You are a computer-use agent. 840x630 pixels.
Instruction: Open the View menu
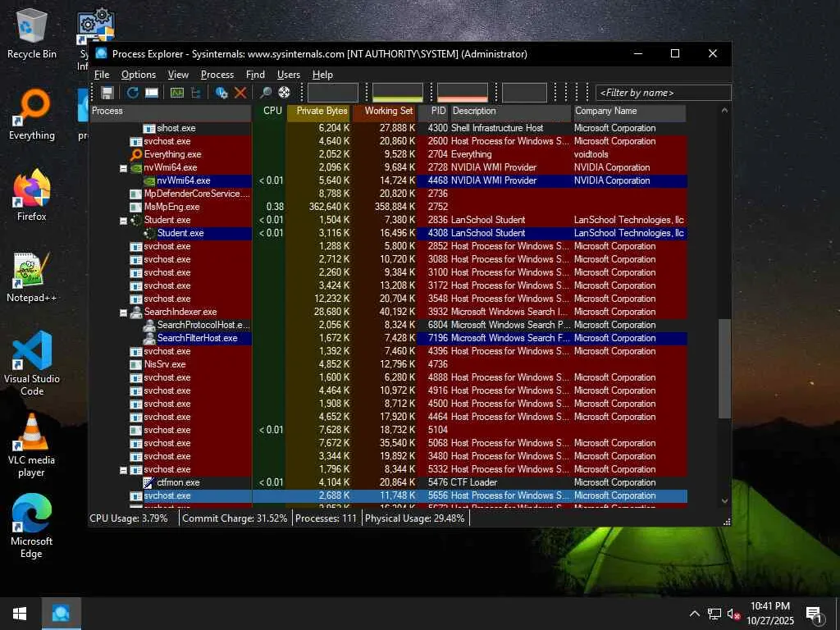[178, 75]
